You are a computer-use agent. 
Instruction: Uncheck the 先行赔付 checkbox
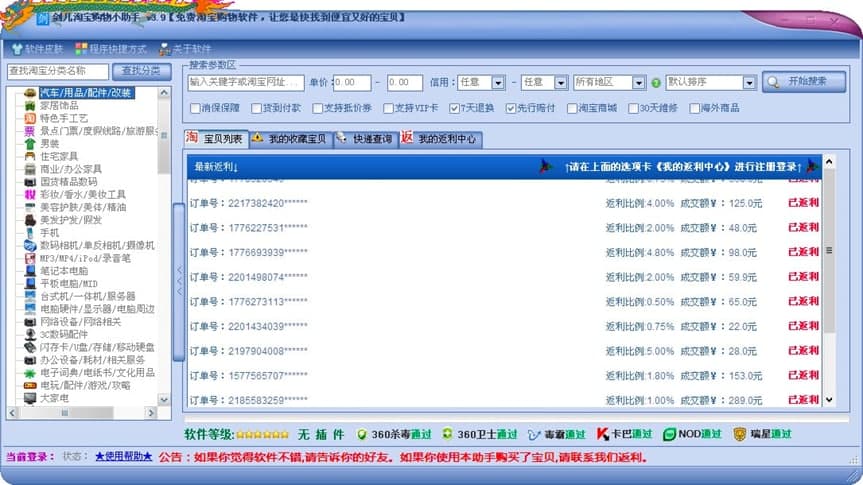[511, 108]
